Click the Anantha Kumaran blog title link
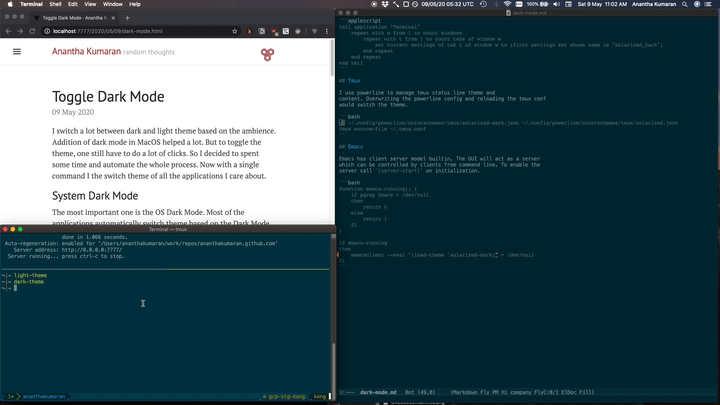720x405 pixels. click(86, 51)
